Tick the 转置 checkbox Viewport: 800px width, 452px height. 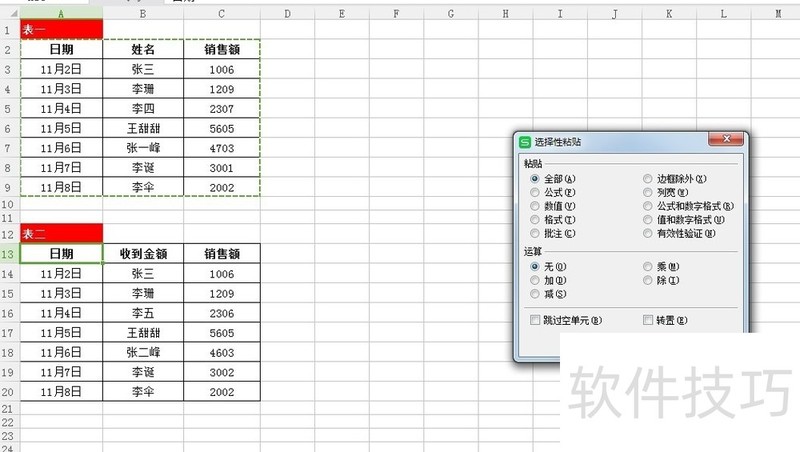click(x=649, y=320)
